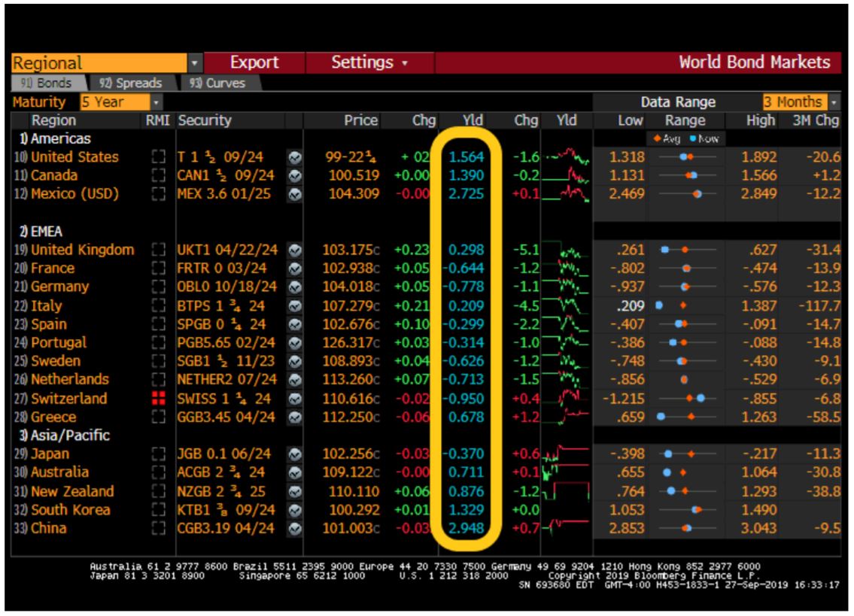The width and height of the screenshot is (854, 616).
Task: Toggle the RMI box for China
Action: click(159, 529)
